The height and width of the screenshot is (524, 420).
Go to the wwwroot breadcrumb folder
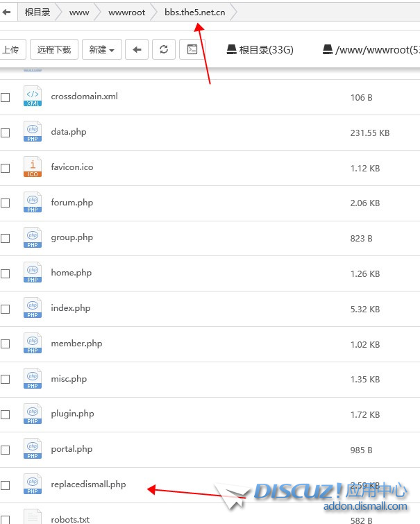[x=126, y=12]
